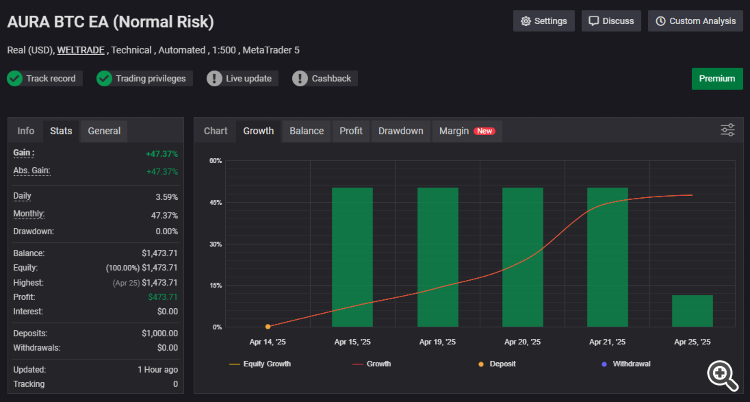The image size is (750, 402).
Task: Toggle Deposit markers in chart legend
Action: [x=495, y=364]
